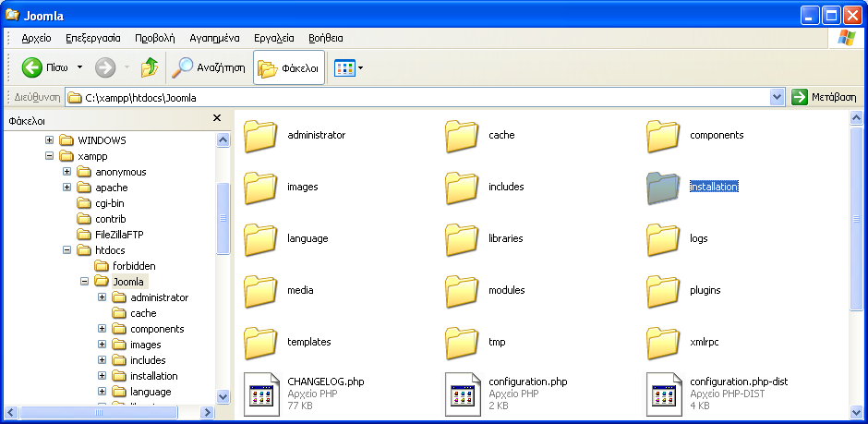Expand the anonymous tree node
This screenshot has width=868, height=424.
(x=67, y=172)
